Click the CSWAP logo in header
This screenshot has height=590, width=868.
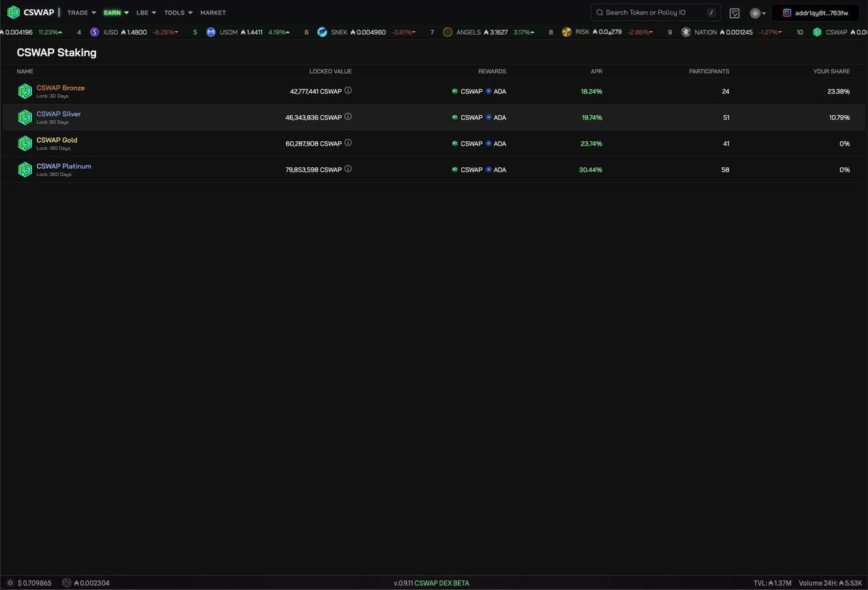point(30,12)
